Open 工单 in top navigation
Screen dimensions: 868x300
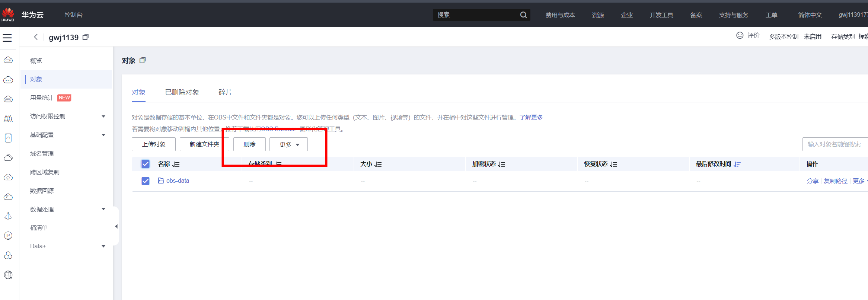[771, 15]
